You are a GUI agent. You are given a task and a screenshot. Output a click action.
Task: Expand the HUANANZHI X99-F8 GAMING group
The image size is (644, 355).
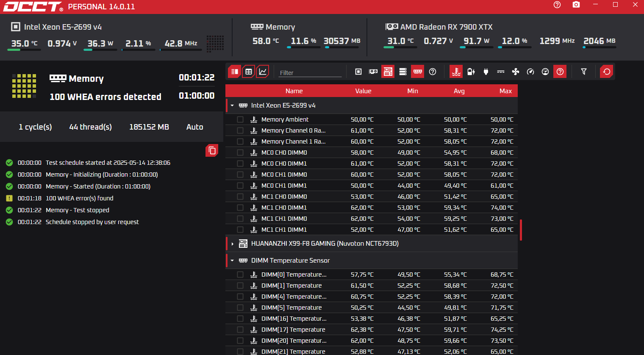pos(232,244)
